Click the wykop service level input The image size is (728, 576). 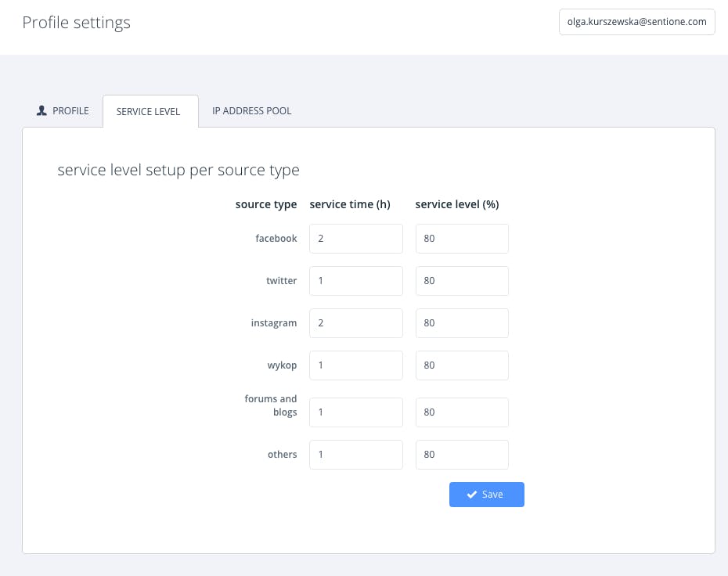tap(461, 365)
